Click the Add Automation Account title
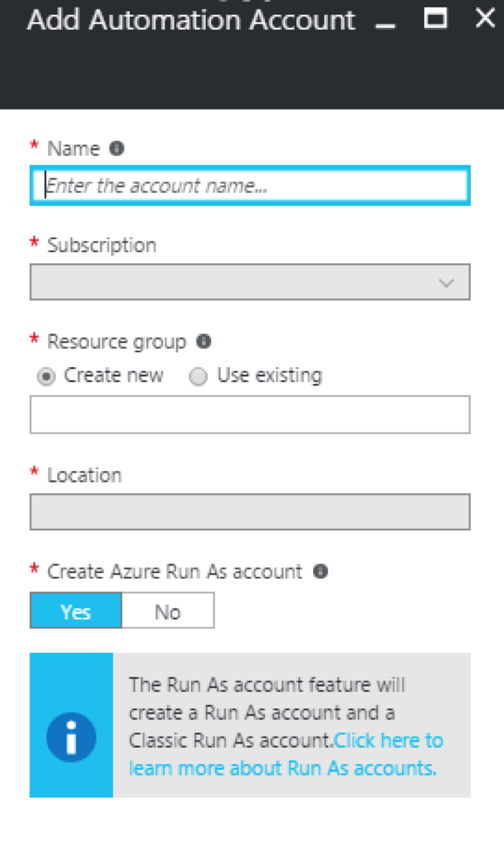 click(192, 20)
